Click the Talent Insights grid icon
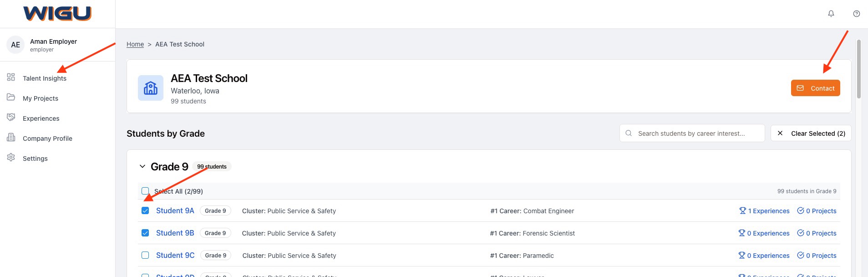 [11, 77]
